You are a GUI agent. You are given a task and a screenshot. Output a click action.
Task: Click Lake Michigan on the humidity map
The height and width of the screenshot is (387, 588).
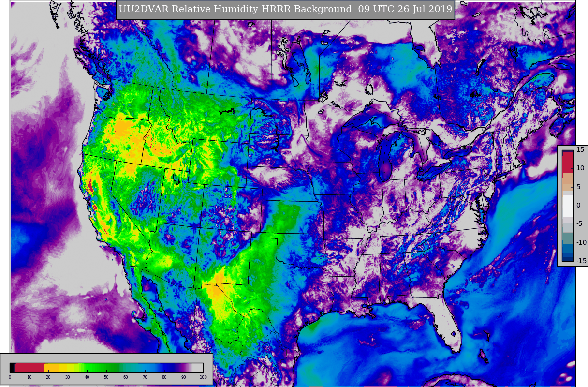tap(385, 160)
